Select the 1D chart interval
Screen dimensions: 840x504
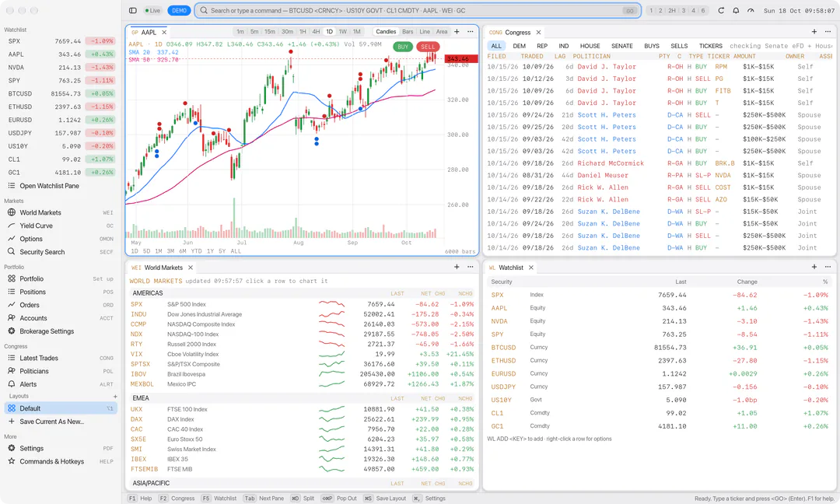(x=329, y=32)
